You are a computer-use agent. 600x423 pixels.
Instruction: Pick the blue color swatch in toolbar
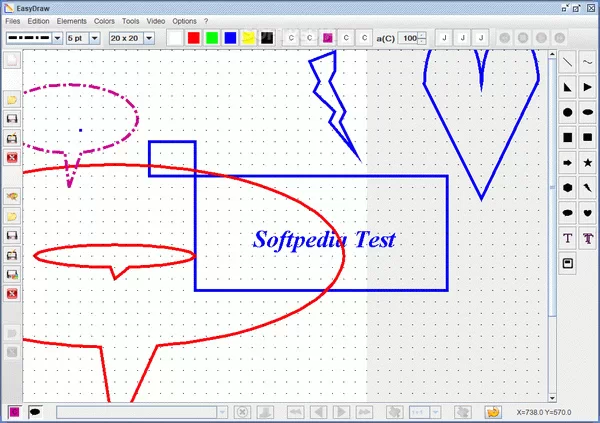[230, 38]
